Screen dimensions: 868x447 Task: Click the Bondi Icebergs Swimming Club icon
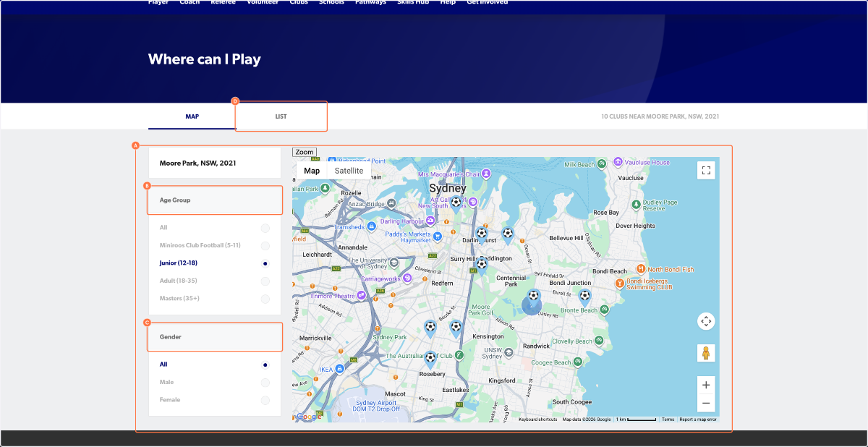pos(620,284)
